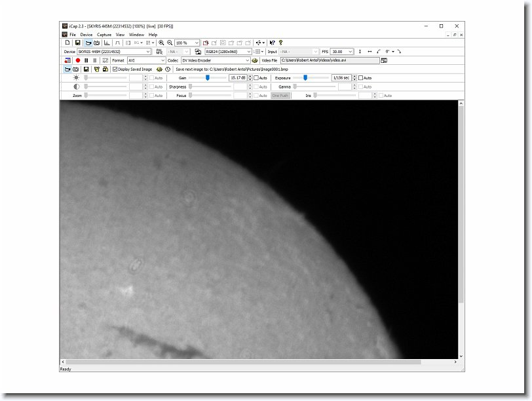Screen dimensions: 532x401
Task: Click the Gain spinner arrows
Action: [250, 78]
